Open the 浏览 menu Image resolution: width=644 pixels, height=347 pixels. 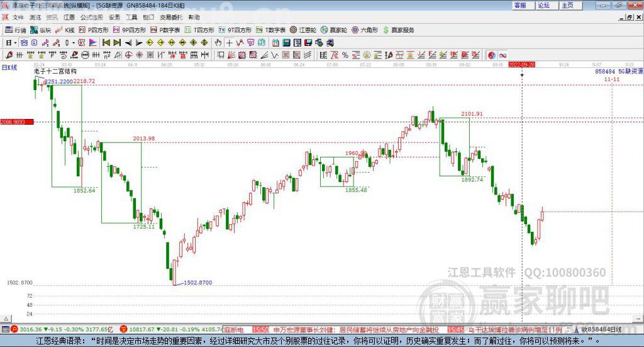[x=35, y=17]
